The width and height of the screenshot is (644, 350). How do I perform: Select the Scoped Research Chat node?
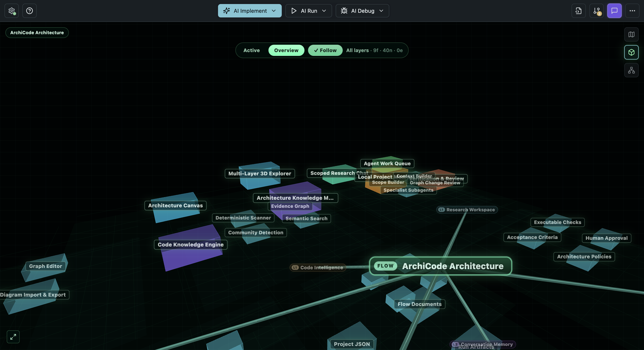(x=339, y=173)
